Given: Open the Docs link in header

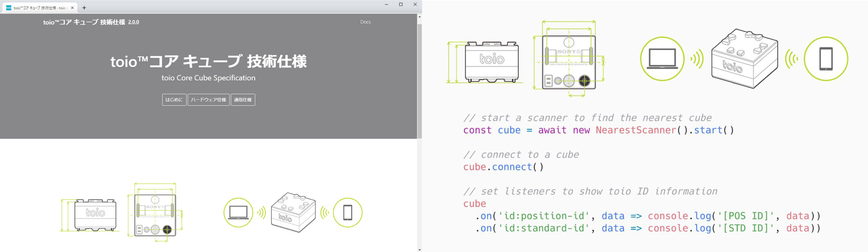Looking at the screenshot, I should [x=365, y=22].
